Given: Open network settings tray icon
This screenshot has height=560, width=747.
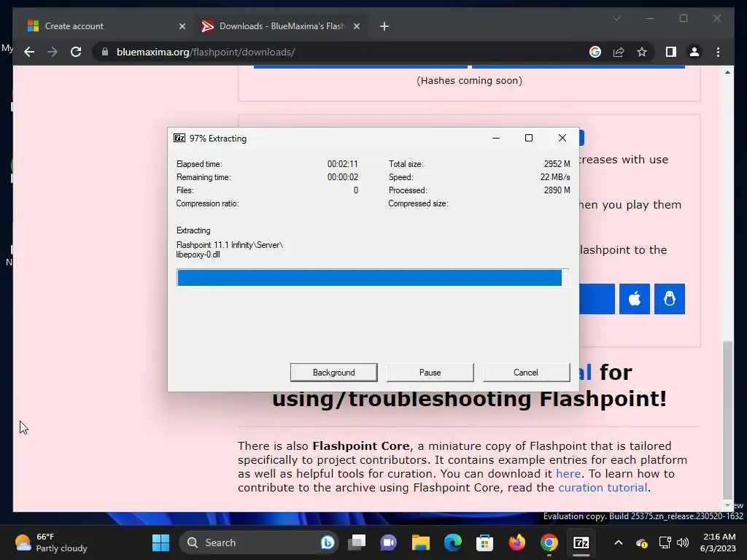Looking at the screenshot, I should pyautogui.click(x=665, y=542).
